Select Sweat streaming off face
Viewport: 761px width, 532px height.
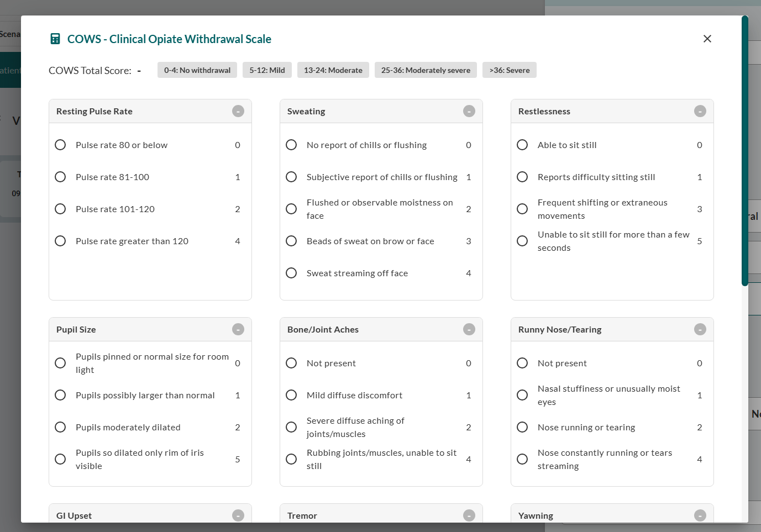pos(291,273)
